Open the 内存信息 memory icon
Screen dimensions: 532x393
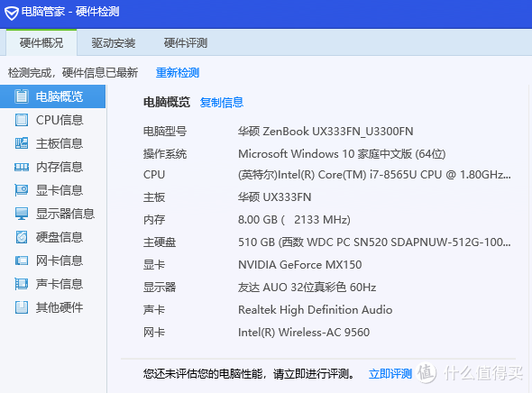point(22,167)
